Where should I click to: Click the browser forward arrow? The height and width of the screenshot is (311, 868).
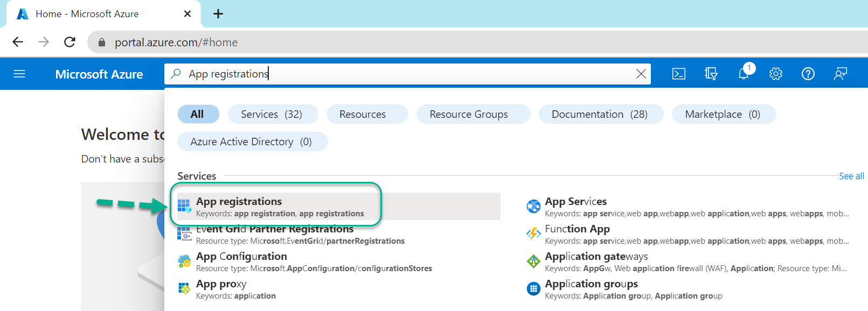44,42
